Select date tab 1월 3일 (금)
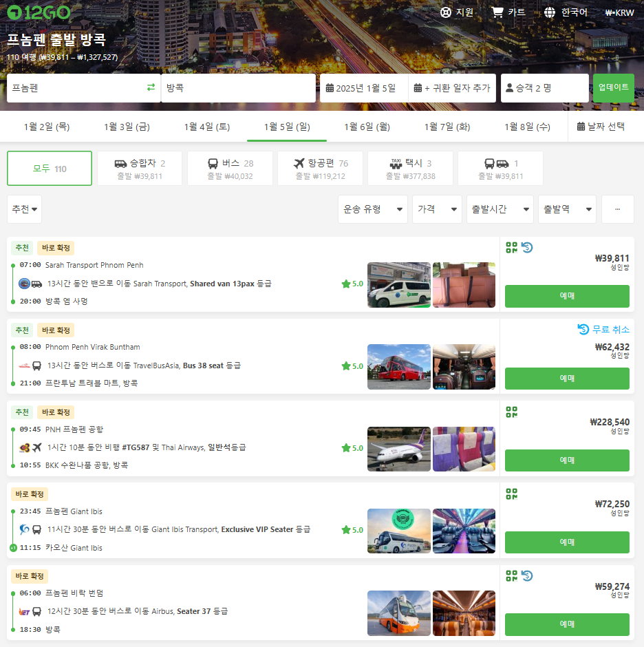 127,127
